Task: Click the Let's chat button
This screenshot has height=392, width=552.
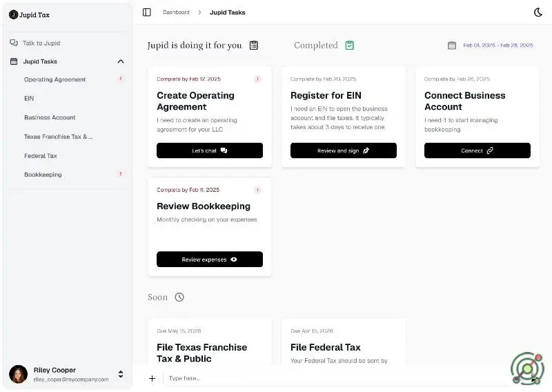Action: coord(209,150)
